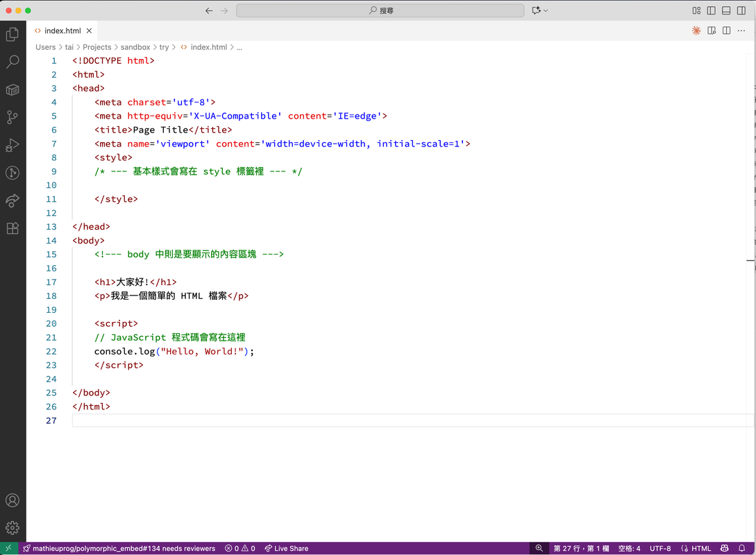Open remote window indicator in status bar
The height and width of the screenshot is (555, 756).
(x=9, y=548)
